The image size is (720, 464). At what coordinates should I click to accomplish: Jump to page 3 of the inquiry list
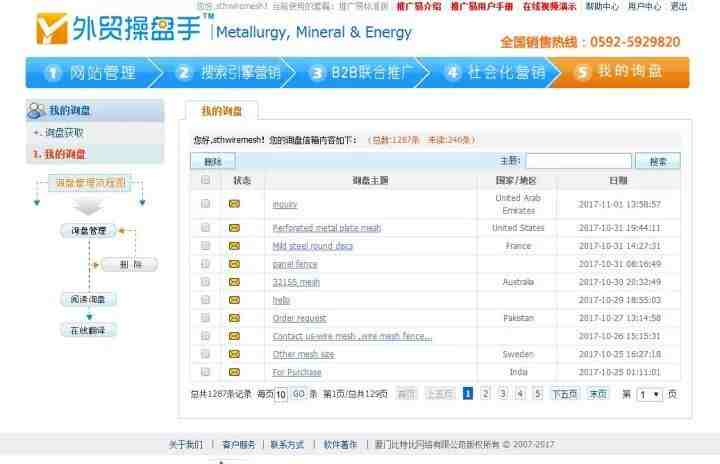coord(503,394)
